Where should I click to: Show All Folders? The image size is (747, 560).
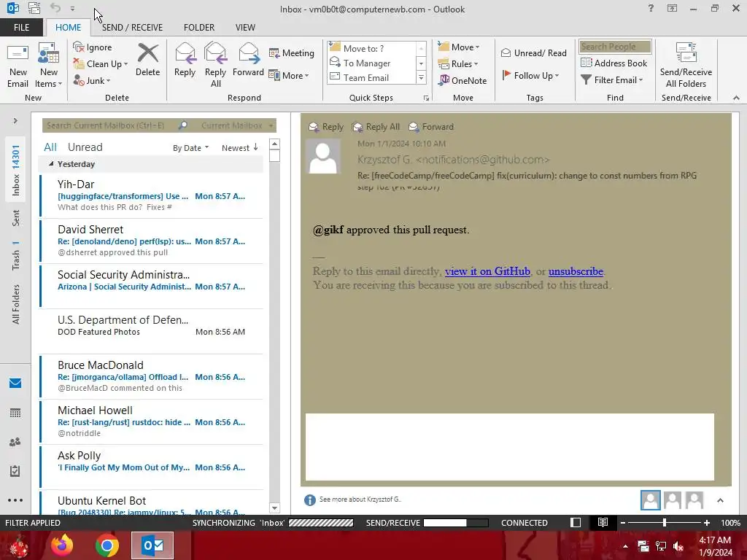point(16,305)
